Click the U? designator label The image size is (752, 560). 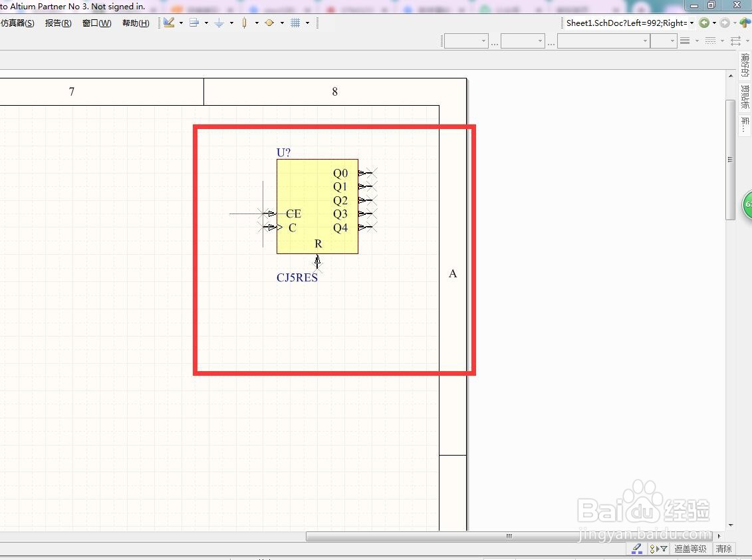[283, 152]
